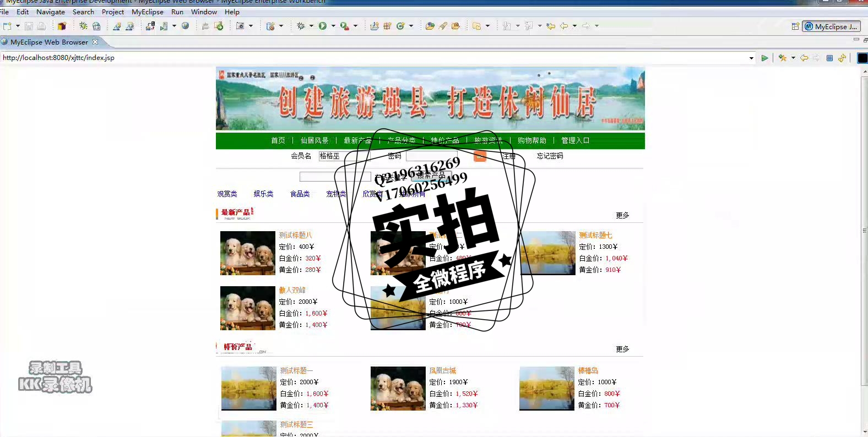Click the Run external tools icon
Viewport: 868px width, 437px height.
(344, 26)
